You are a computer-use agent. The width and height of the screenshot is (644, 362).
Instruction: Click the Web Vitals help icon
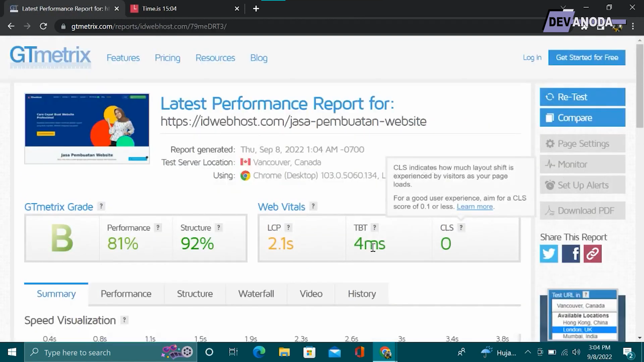pyautogui.click(x=313, y=206)
